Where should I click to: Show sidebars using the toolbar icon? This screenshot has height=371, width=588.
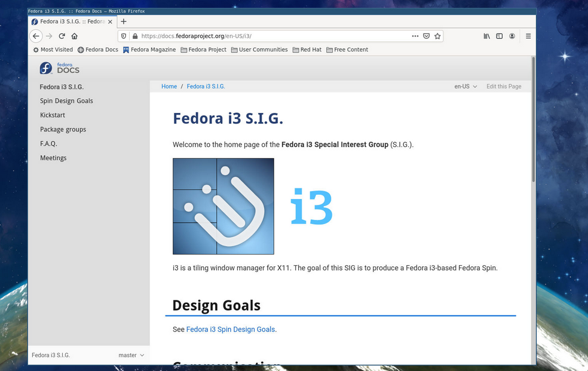(x=500, y=36)
